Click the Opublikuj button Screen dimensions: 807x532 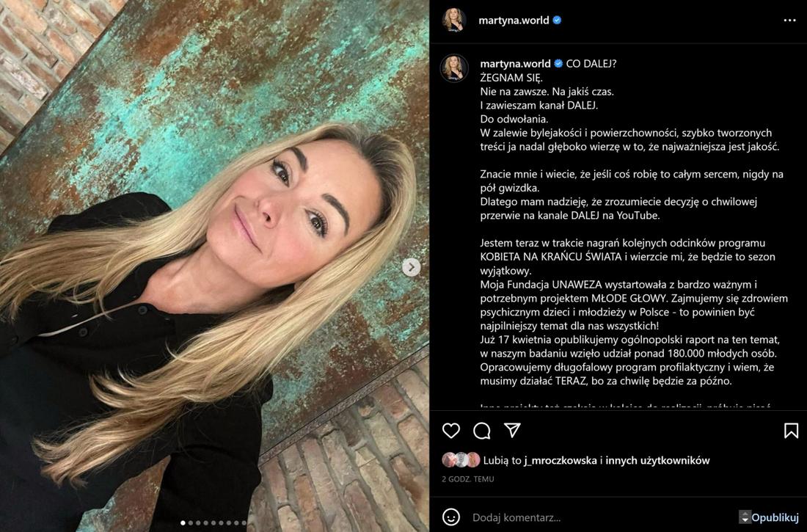tap(775, 517)
